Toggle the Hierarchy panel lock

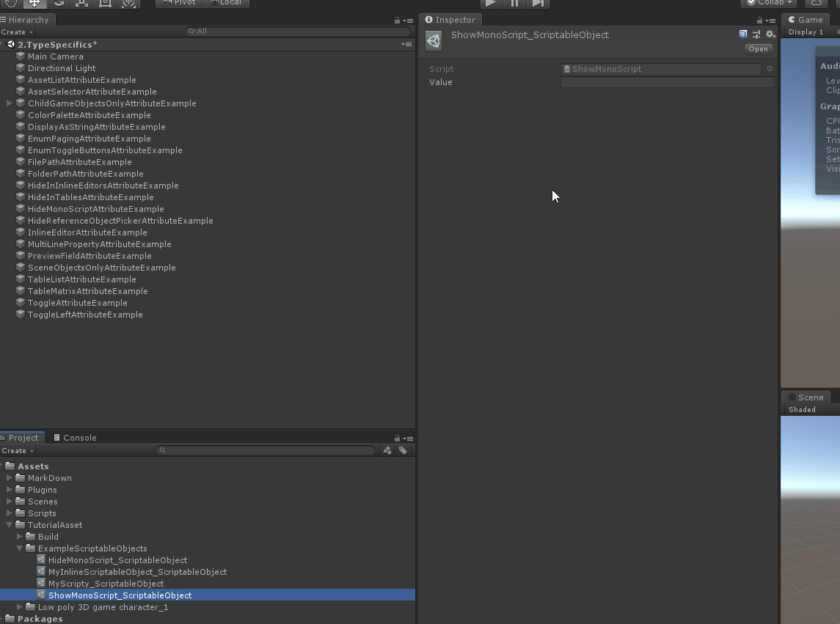tap(398, 21)
